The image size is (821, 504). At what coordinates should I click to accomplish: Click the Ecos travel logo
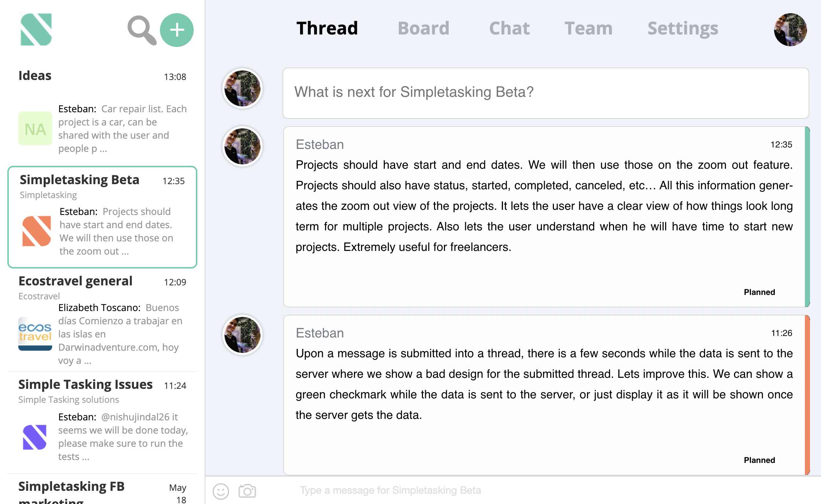pos(35,334)
